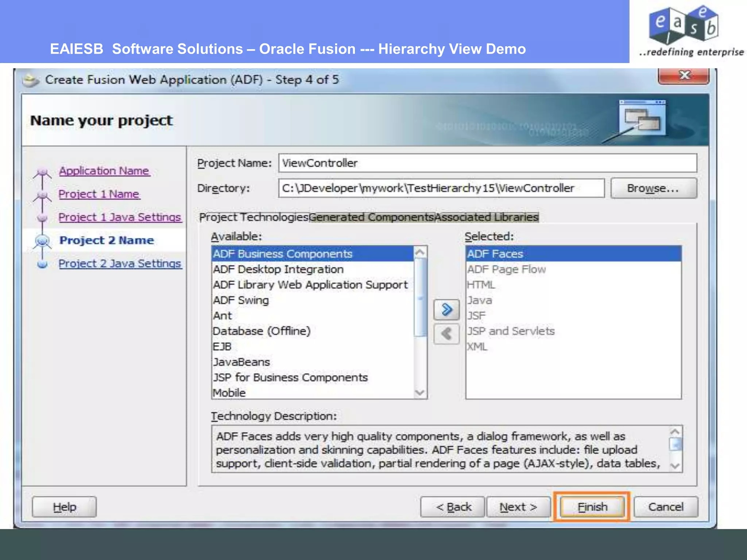Click the Directory path input field
This screenshot has height=560, width=747.
(441, 188)
